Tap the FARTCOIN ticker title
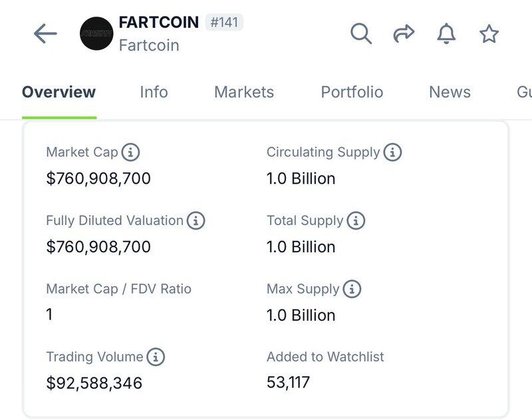 click(x=158, y=23)
